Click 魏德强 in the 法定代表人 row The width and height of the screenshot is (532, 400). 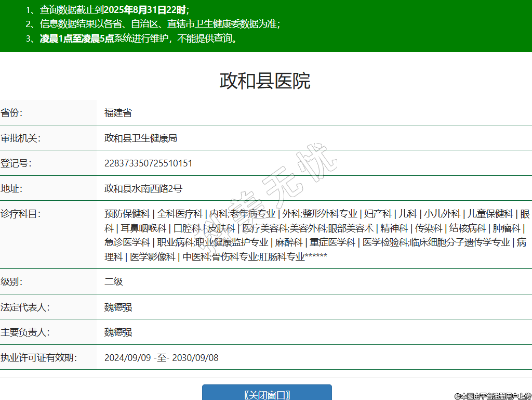pyautogui.click(x=118, y=307)
